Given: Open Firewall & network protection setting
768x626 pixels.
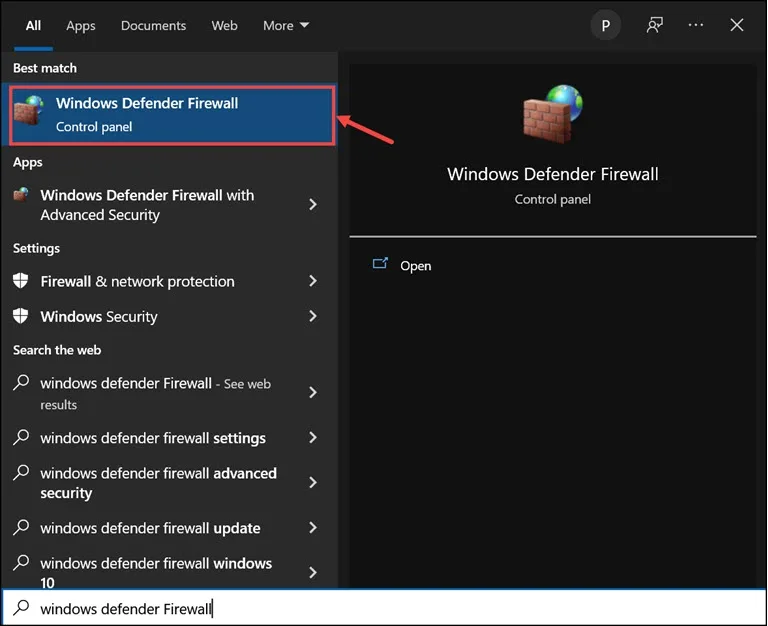Looking at the screenshot, I should (x=168, y=281).
